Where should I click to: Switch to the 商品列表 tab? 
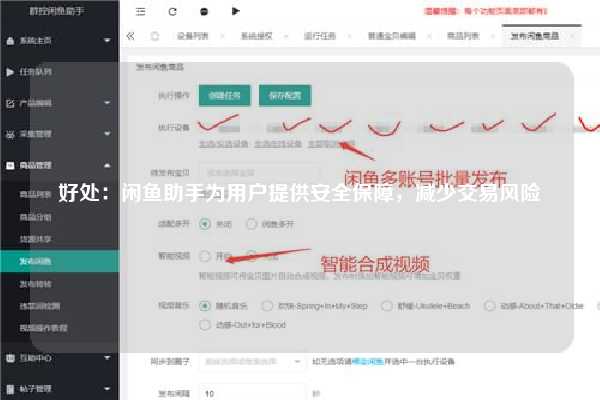(463, 36)
